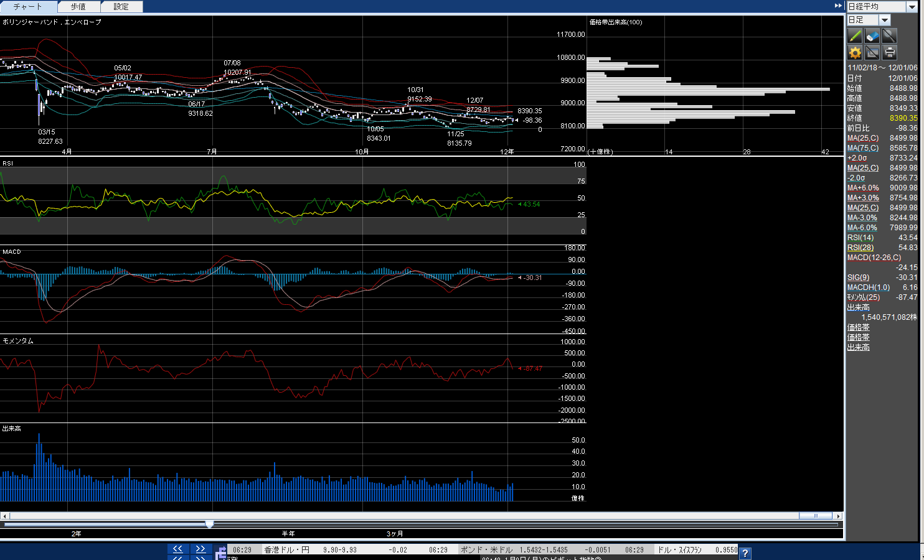Click the crossed-out window icon
Screen dimensions: 924x560
[x=872, y=53]
